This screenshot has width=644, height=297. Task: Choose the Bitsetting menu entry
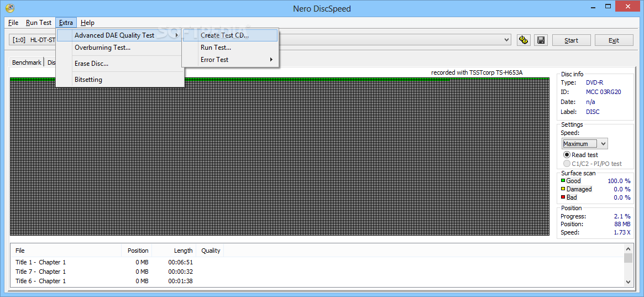pos(119,80)
